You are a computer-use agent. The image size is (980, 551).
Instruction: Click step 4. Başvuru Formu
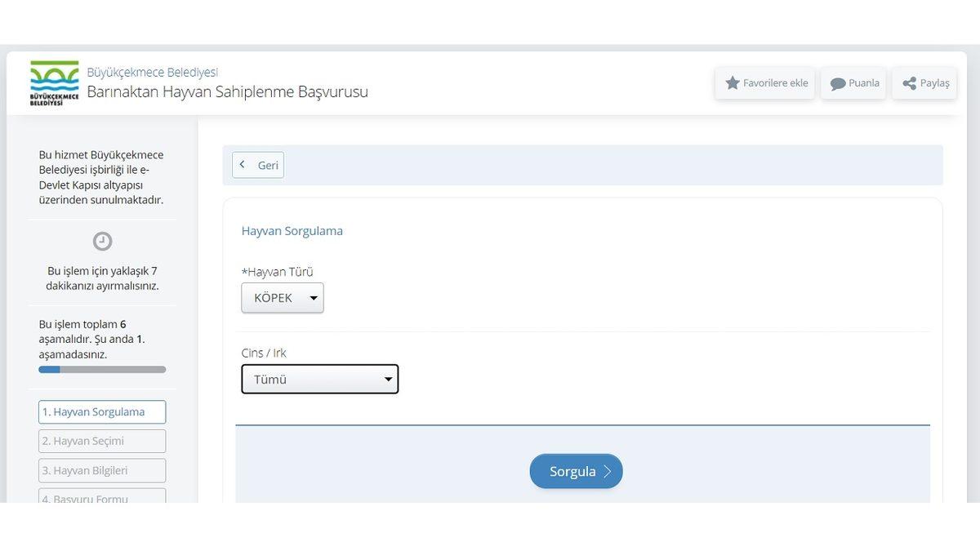[101, 498]
